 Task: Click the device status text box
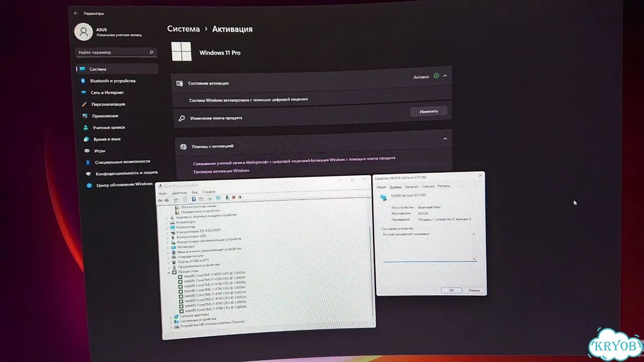[x=430, y=246]
